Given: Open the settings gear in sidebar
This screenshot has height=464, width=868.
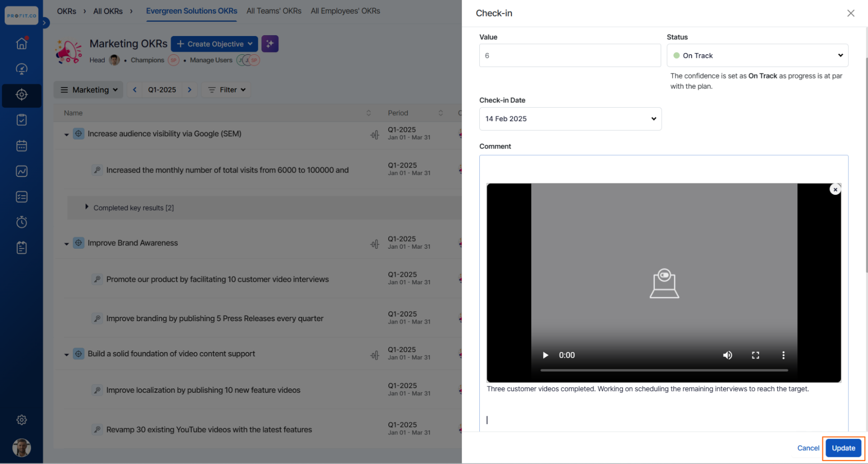Looking at the screenshot, I should point(22,420).
